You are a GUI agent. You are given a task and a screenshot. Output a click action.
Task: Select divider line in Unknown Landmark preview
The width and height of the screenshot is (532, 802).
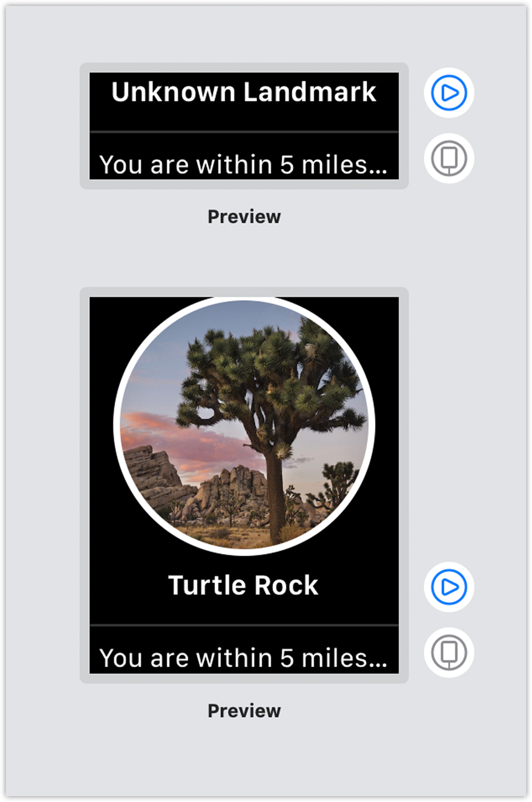click(244, 132)
